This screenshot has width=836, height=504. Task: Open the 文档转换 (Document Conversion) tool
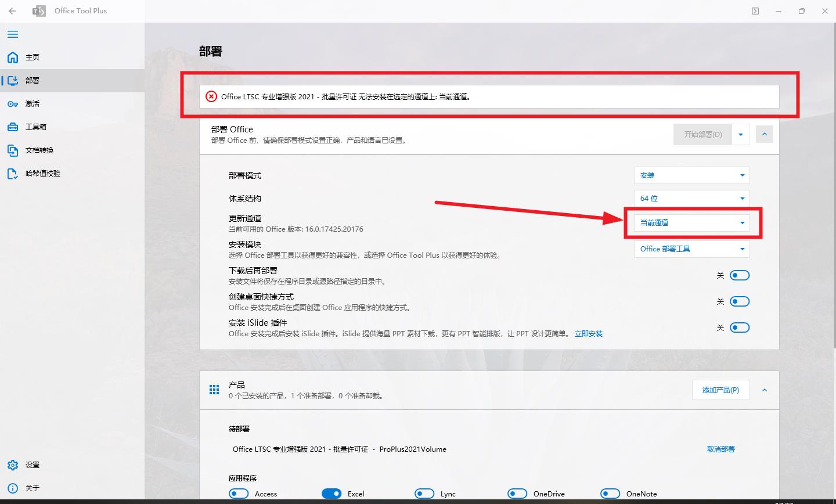tap(41, 150)
